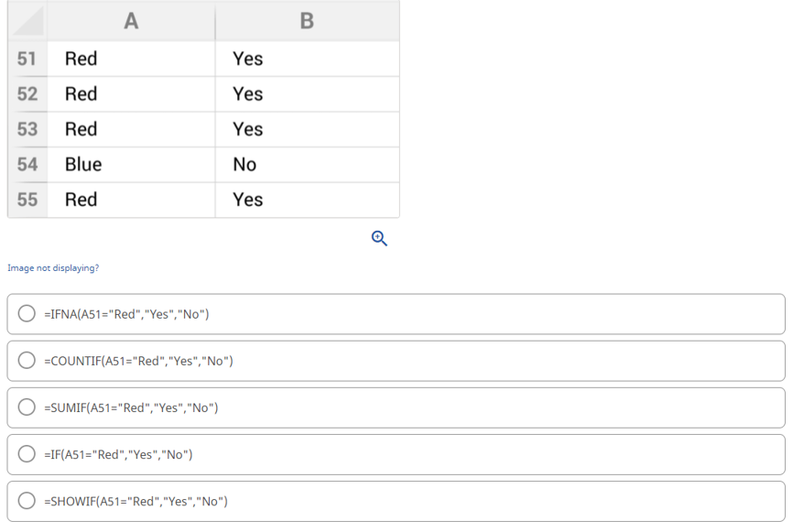
Task: Pick the =SUMIF(A51="Red","Yes","No") radio button
Action: (x=25, y=407)
